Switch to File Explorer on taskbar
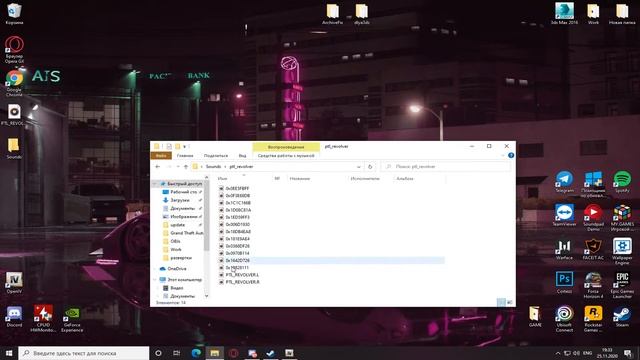Screen dimensions: 640x360 click(x=215, y=353)
